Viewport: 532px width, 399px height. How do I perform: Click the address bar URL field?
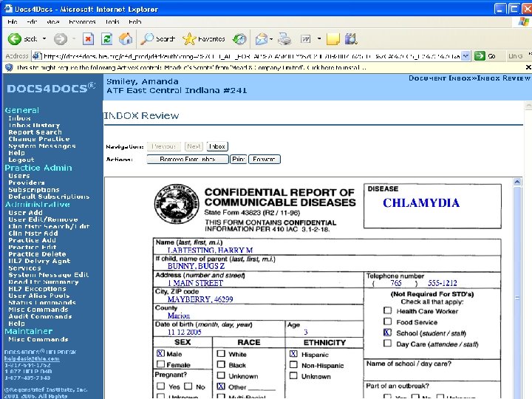coord(251,56)
